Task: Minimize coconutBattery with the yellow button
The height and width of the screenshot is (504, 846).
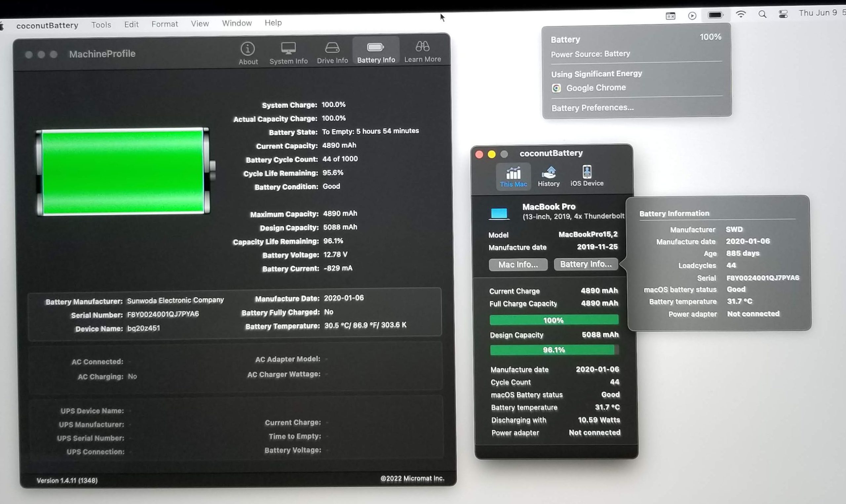Action: point(492,155)
